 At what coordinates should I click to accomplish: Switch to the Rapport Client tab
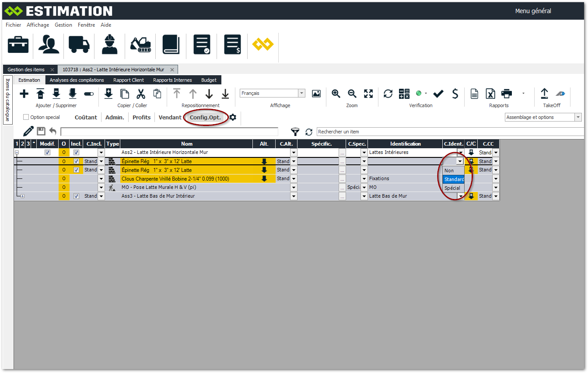129,80
